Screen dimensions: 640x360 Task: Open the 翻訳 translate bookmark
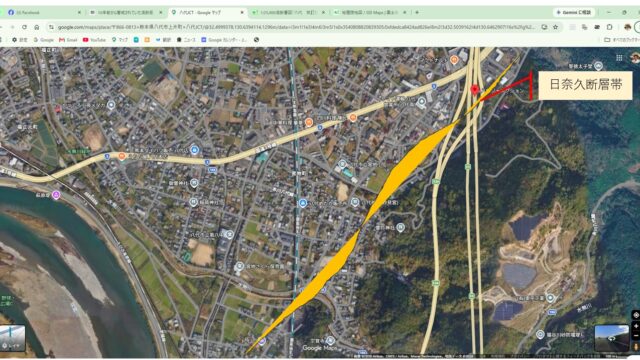pos(163,40)
